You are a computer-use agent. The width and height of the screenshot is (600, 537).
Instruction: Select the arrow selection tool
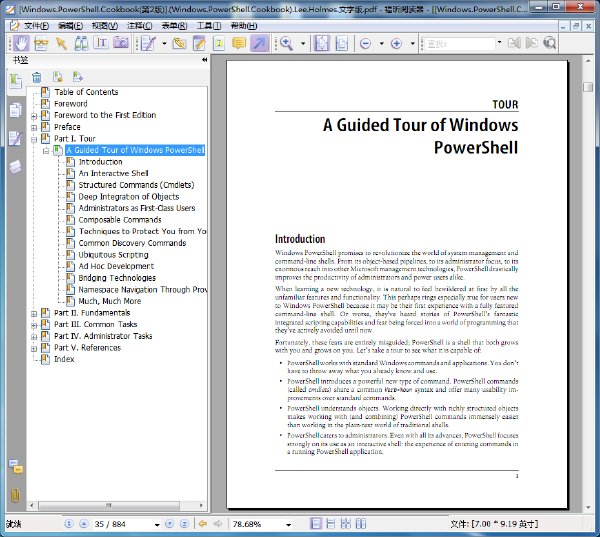(x=61, y=44)
